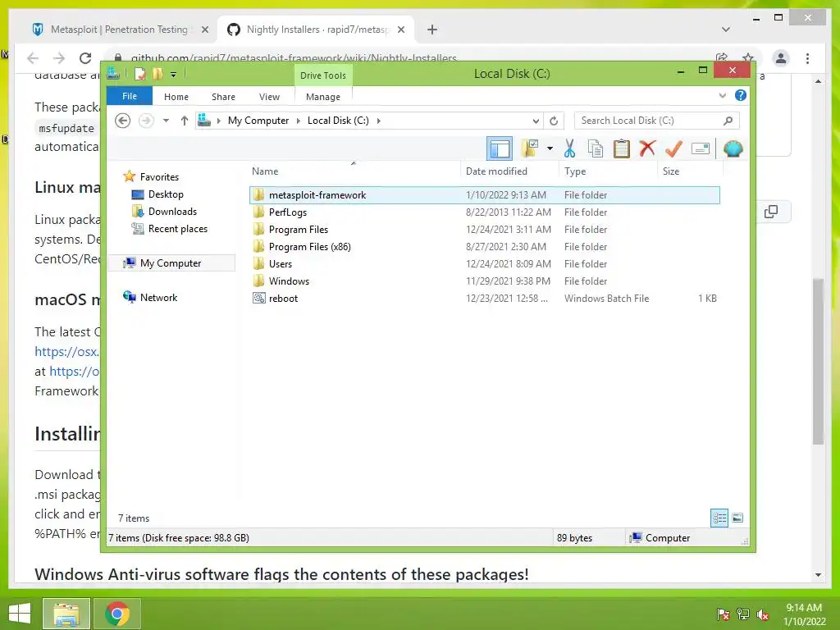Viewport: 840px width, 630px height.
Task: Open the Home ribbon tab
Action: [x=176, y=97]
